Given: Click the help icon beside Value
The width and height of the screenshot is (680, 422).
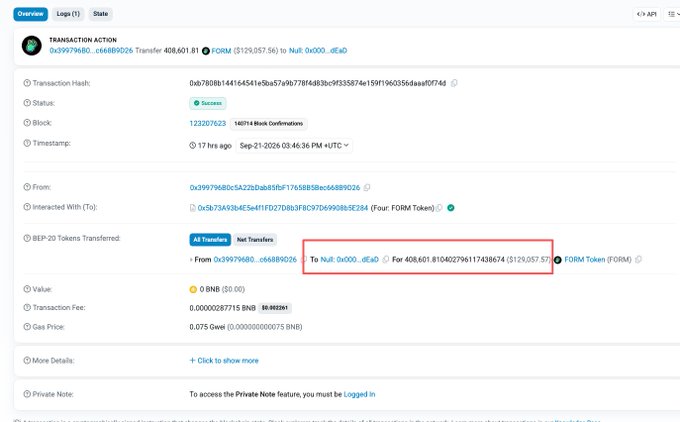Looking at the screenshot, I should point(27,289).
